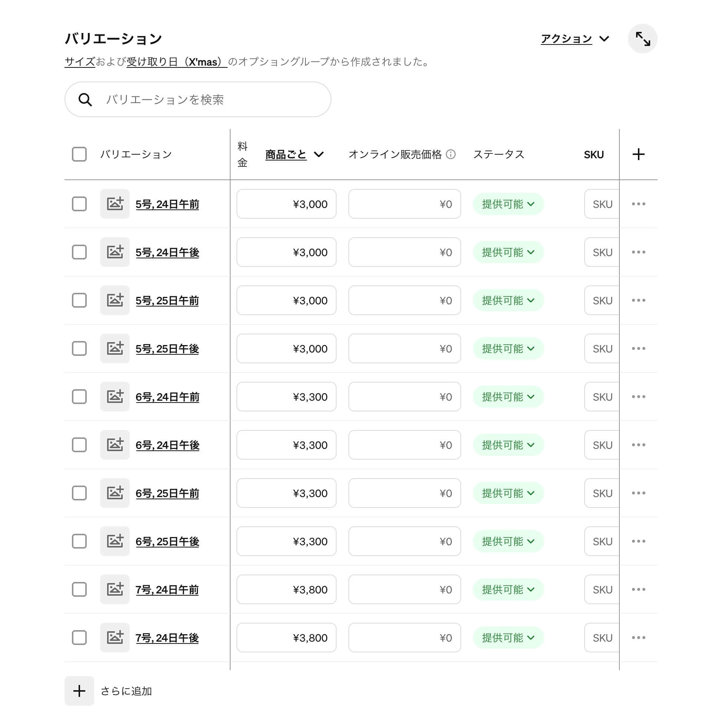Open more options for 6号, 25日午後 row

click(x=638, y=542)
